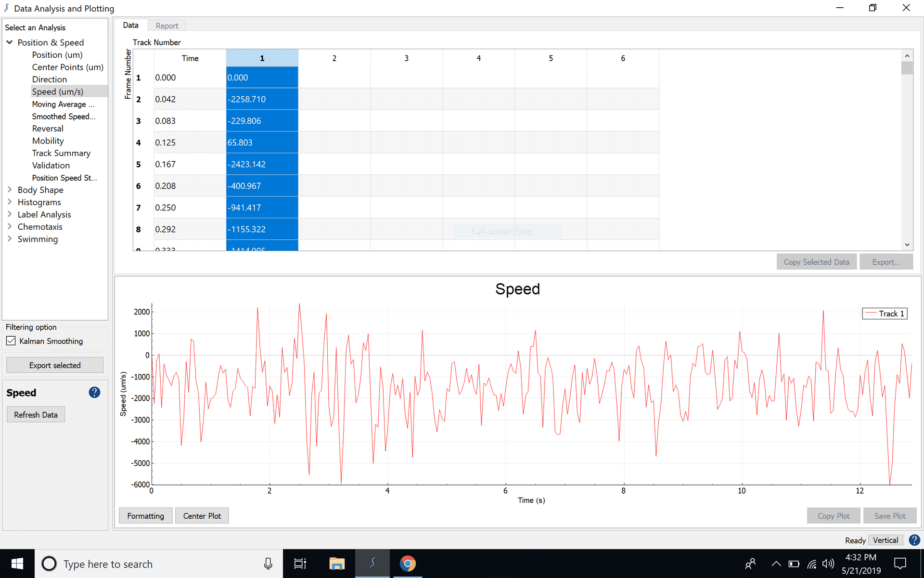Screen dimensions: 924x578
Task: Click the microphone icon in the search box
Action: click(268, 564)
